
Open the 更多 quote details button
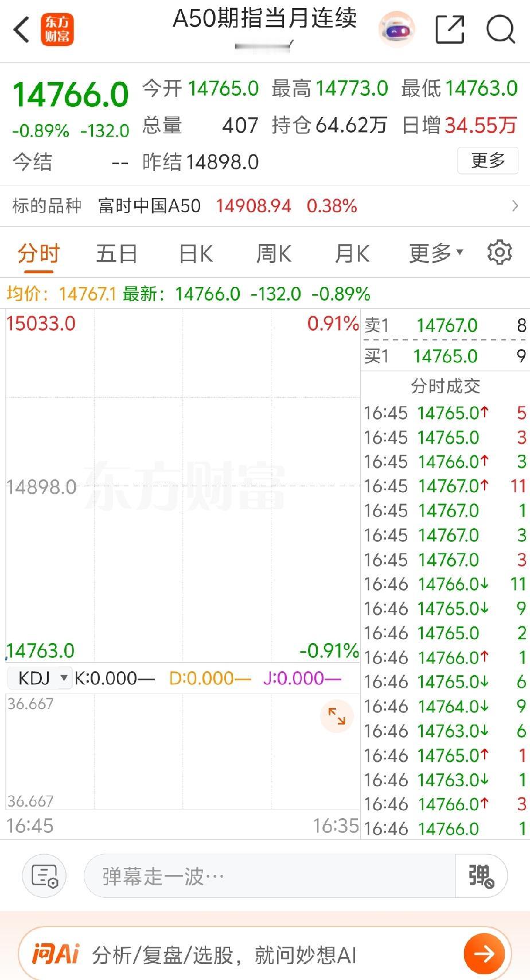[488, 161]
